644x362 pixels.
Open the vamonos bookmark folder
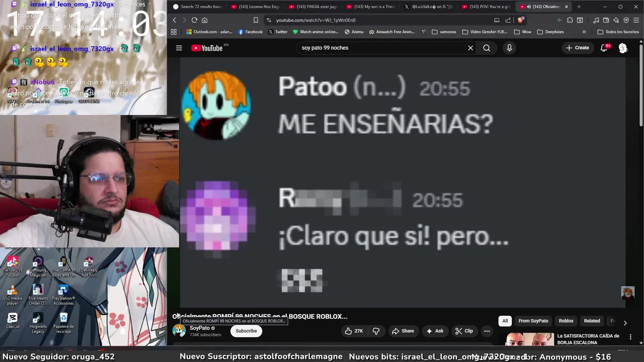coord(444,32)
